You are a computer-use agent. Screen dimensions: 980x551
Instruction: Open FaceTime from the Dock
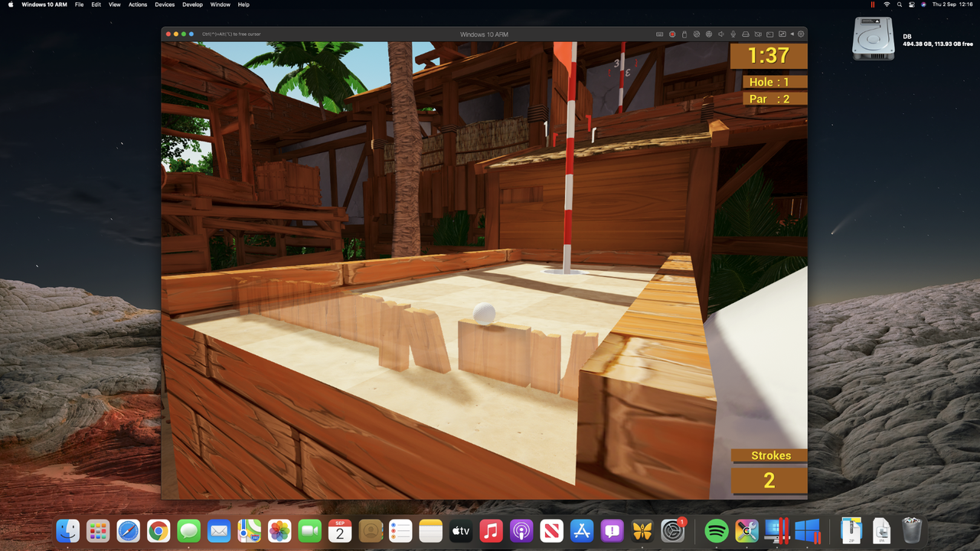(309, 530)
